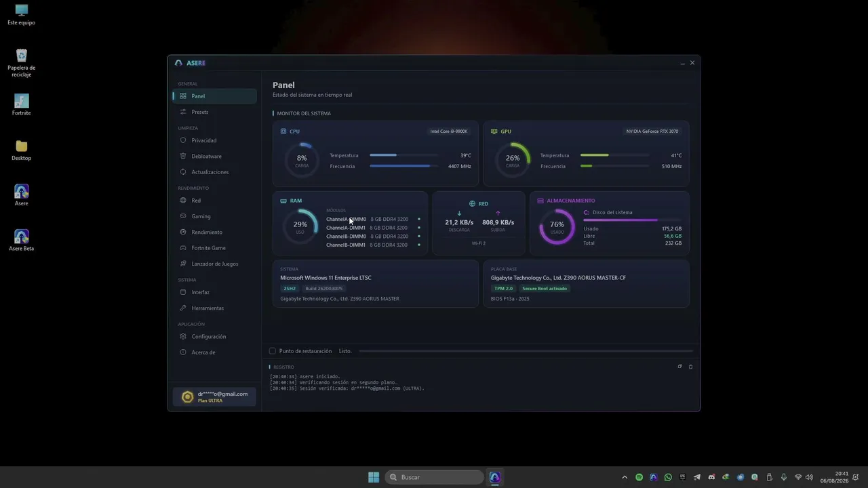868x488 pixels.
Task: Click the Herramientas wrench icon
Action: (x=183, y=308)
